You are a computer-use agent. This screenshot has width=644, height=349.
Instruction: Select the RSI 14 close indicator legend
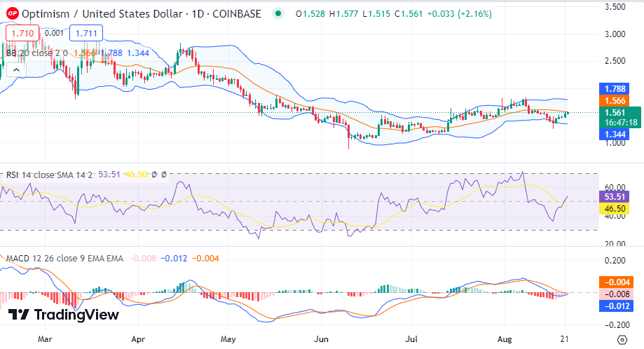pyautogui.click(x=49, y=174)
